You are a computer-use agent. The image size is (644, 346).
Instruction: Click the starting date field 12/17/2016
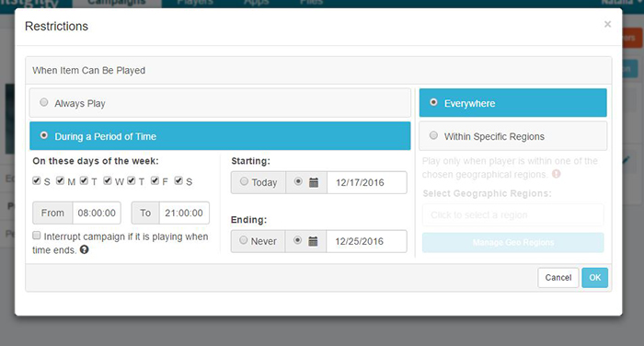pos(367,182)
